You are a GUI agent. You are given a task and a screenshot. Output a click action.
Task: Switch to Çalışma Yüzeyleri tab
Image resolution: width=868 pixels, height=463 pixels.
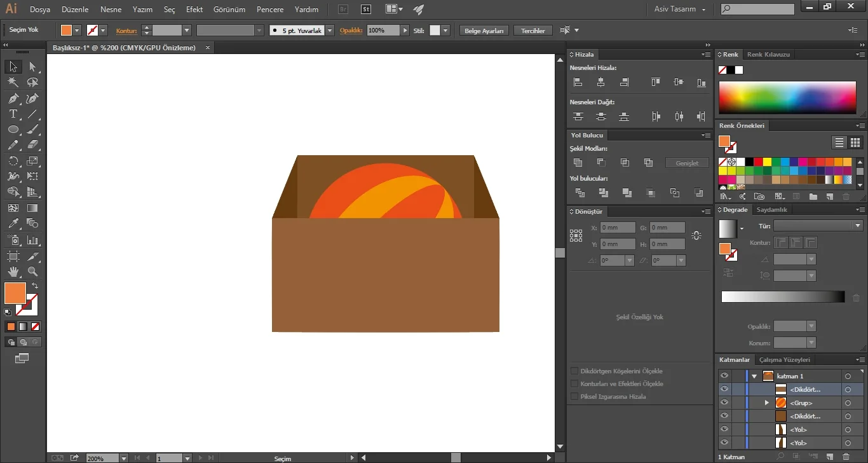tap(785, 360)
